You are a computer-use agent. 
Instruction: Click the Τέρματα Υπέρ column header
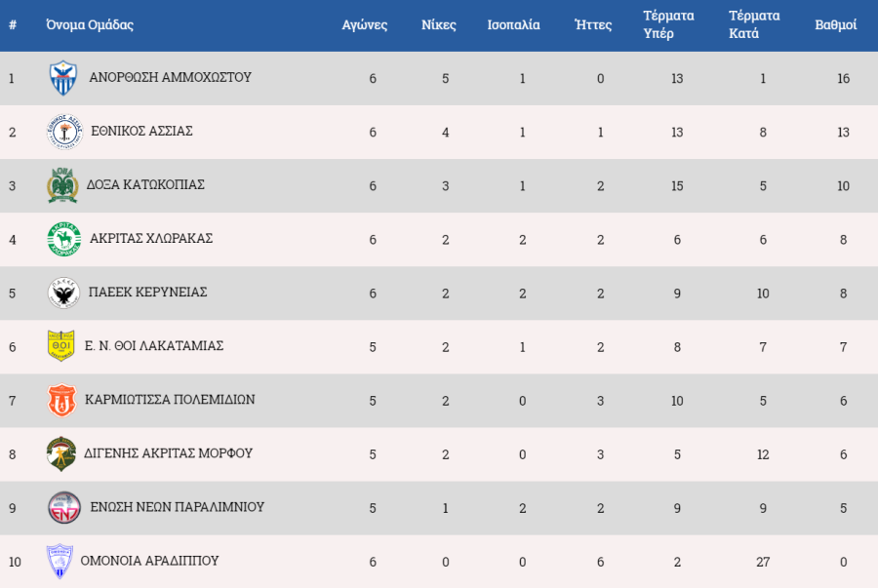point(668,24)
